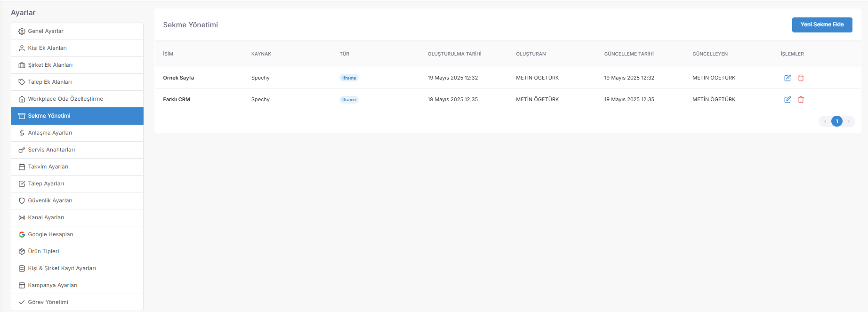
Task: Click the key icon beside Servis Anahtarları
Action: [22, 150]
